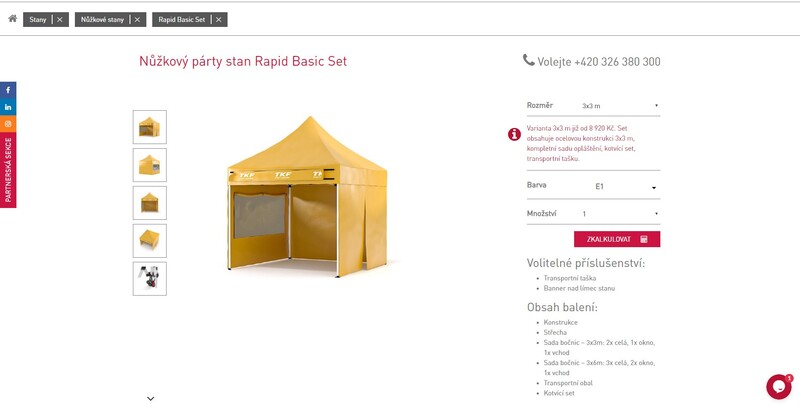Viewport: 800px width, 408px height.
Task: Navigate to the Nůžkové stany breadcrumb
Action: (103, 20)
